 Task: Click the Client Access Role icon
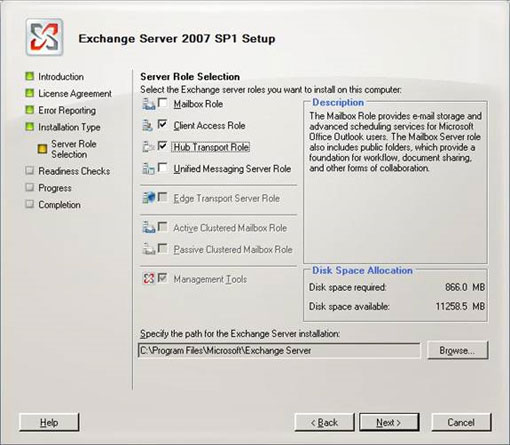coord(148,125)
